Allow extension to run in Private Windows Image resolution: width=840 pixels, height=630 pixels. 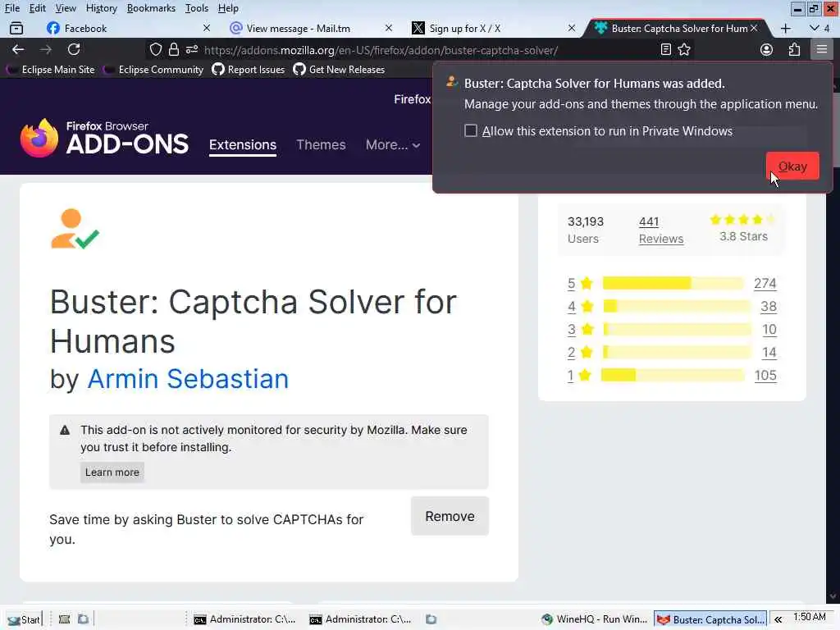point(470,131)
